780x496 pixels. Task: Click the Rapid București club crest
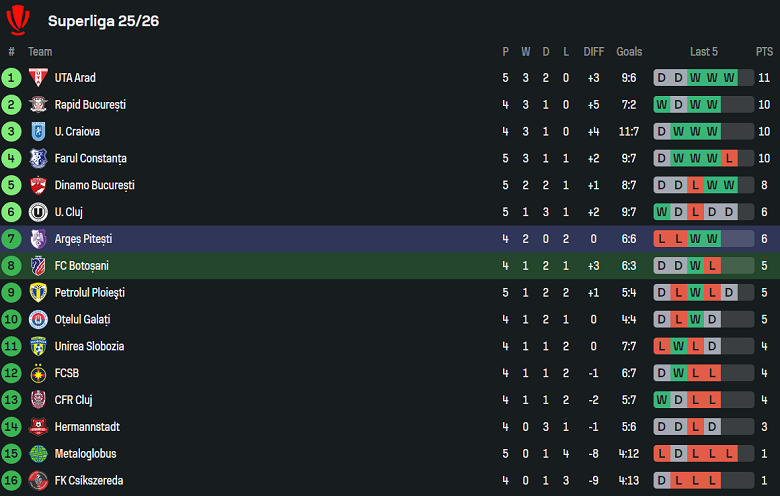click(x=38, y=105)
